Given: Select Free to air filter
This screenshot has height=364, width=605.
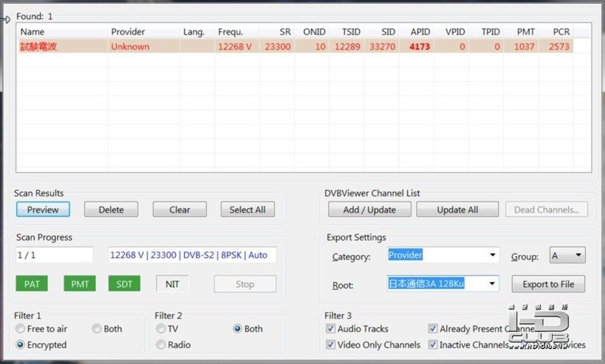Looking at the screenshot, I should point(41,329).
